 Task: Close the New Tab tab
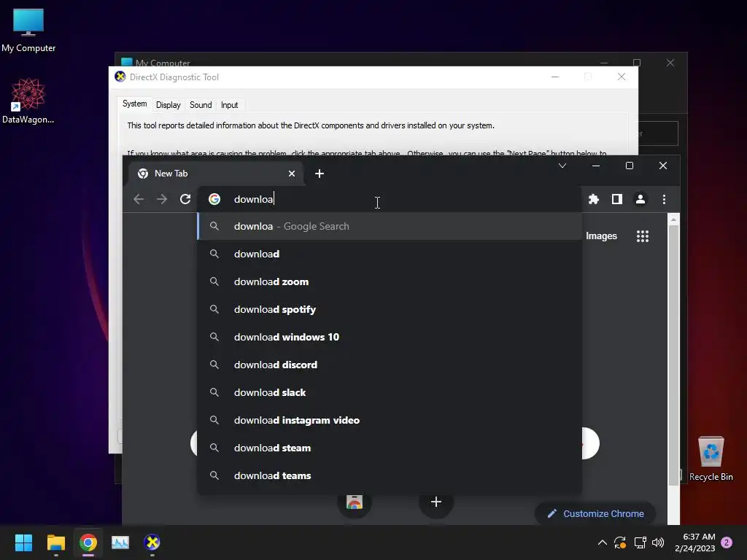[x=292, y=174]
